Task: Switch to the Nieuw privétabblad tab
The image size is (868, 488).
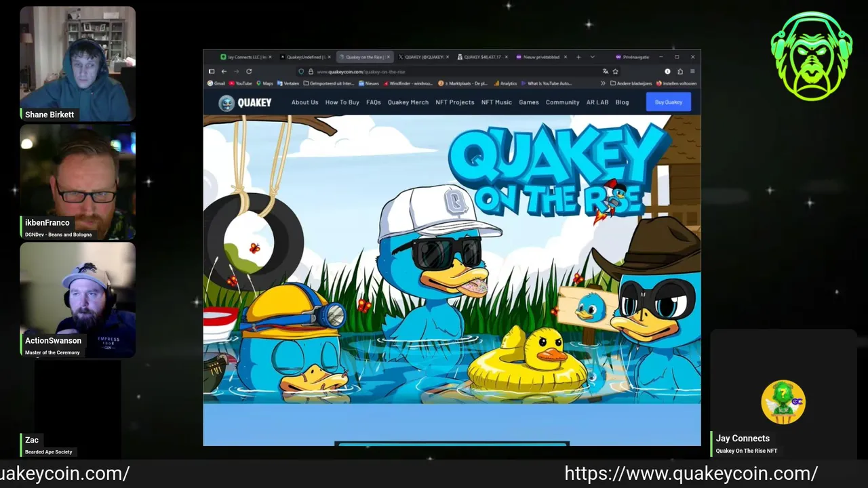Action: pyautogui.click(x=541, y=57)
